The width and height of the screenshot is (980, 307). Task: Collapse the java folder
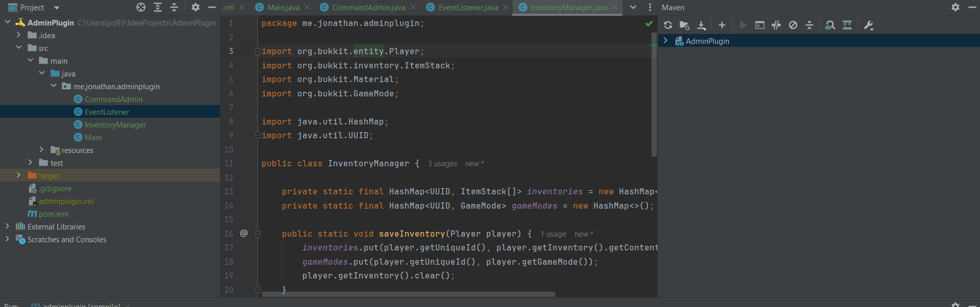(x=42, y=73)
